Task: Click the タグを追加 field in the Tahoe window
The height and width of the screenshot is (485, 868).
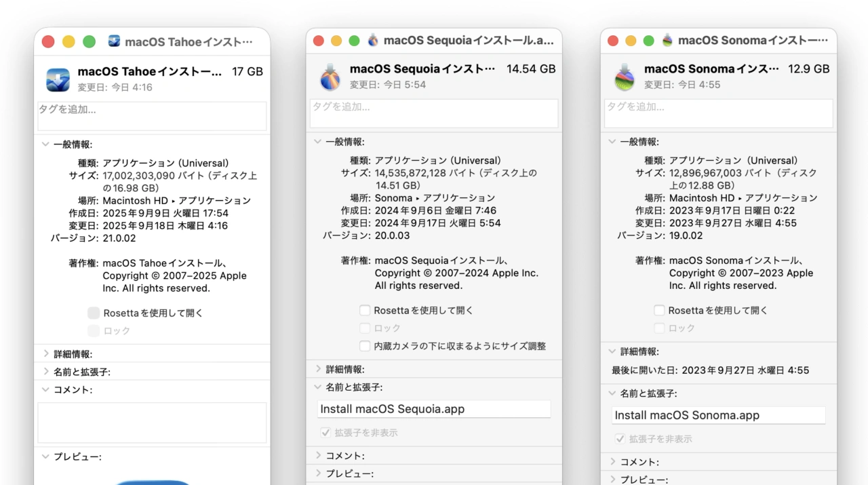Action: pyautogui.click(x=152, y=115)
